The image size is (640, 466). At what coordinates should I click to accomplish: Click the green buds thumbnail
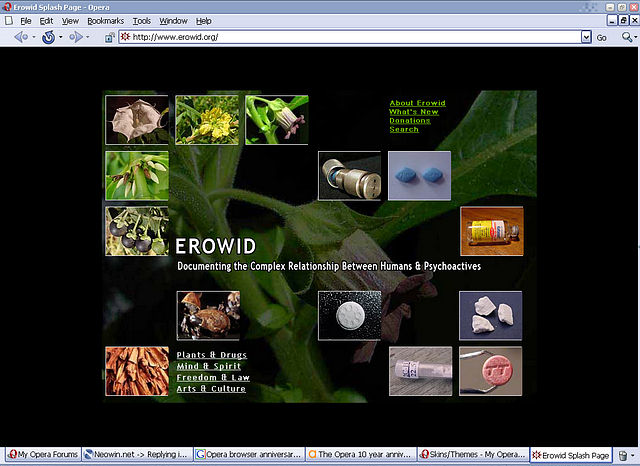point(137,176)
